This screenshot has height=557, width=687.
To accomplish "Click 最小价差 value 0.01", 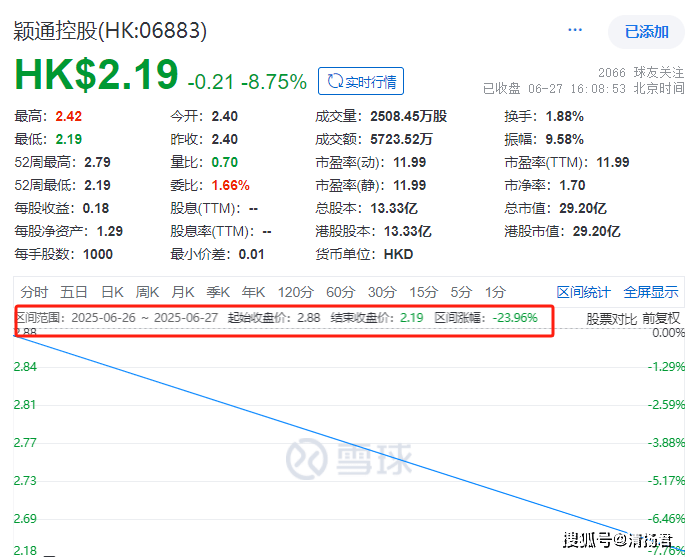I will pos(251,254).
